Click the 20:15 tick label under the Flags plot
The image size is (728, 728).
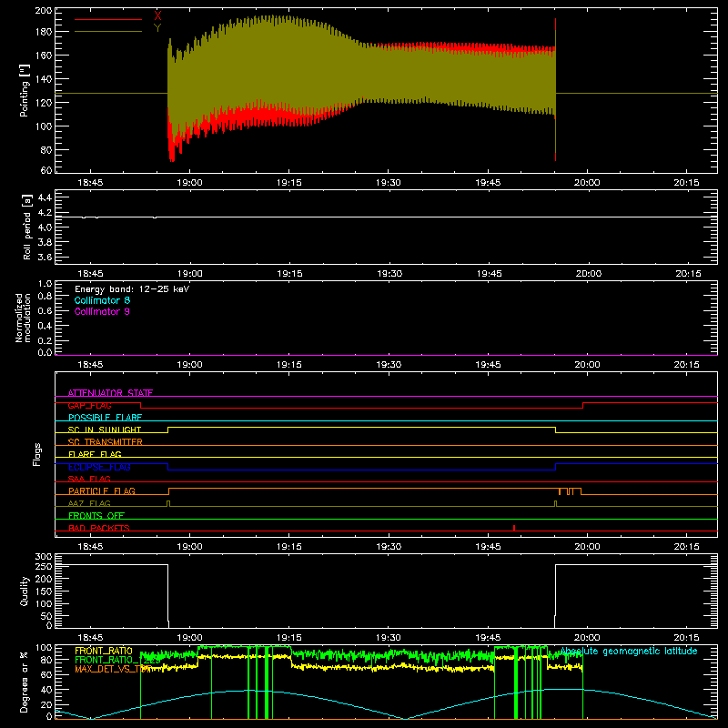coord(686,547)
